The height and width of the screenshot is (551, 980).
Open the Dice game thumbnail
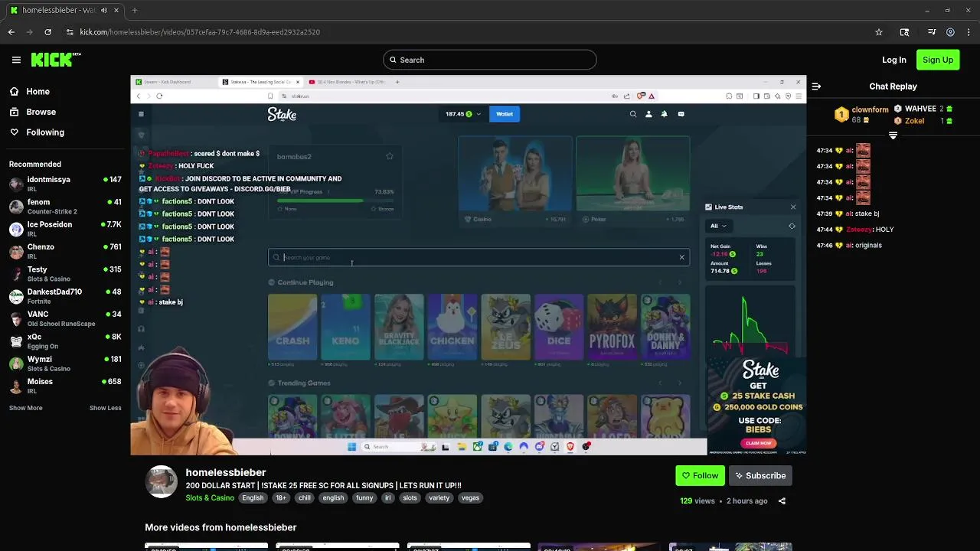(559, 327)
